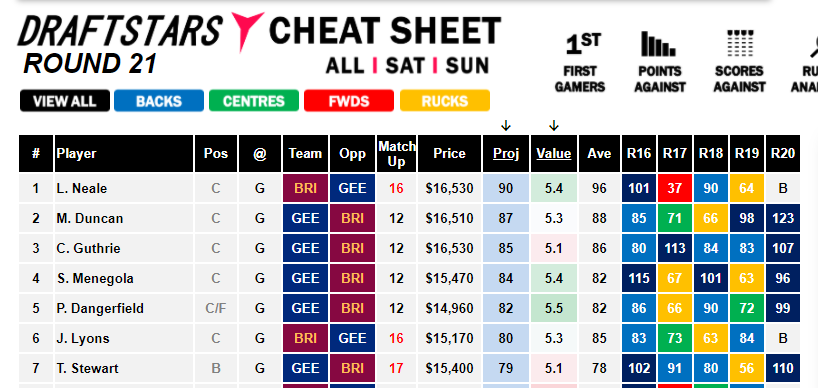This screenshot has width=818, height=388.
Task: Select the ALL slate tab
Action: (x=345, y=66)
